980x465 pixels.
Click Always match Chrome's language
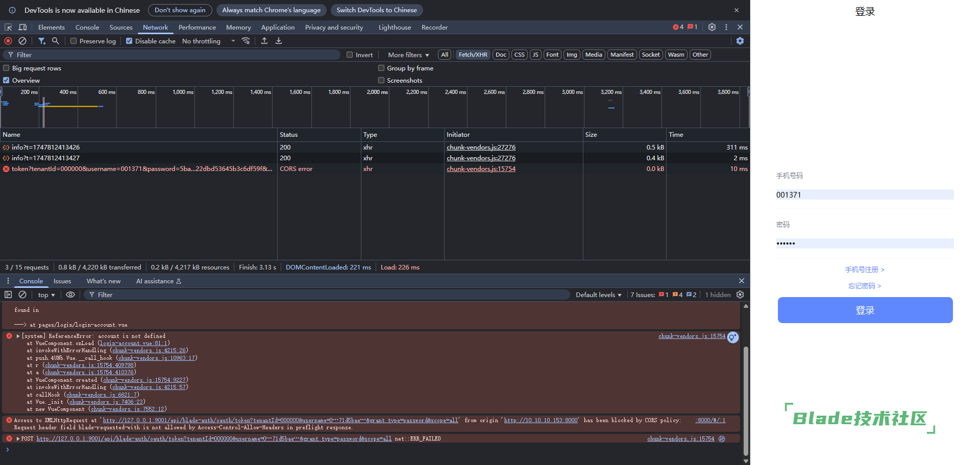(271, 10)
